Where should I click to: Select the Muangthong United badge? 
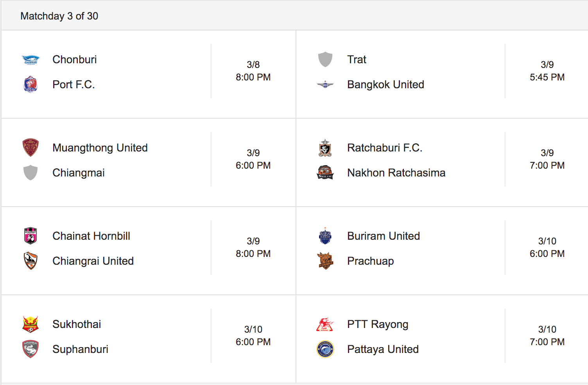coord(30,148)
